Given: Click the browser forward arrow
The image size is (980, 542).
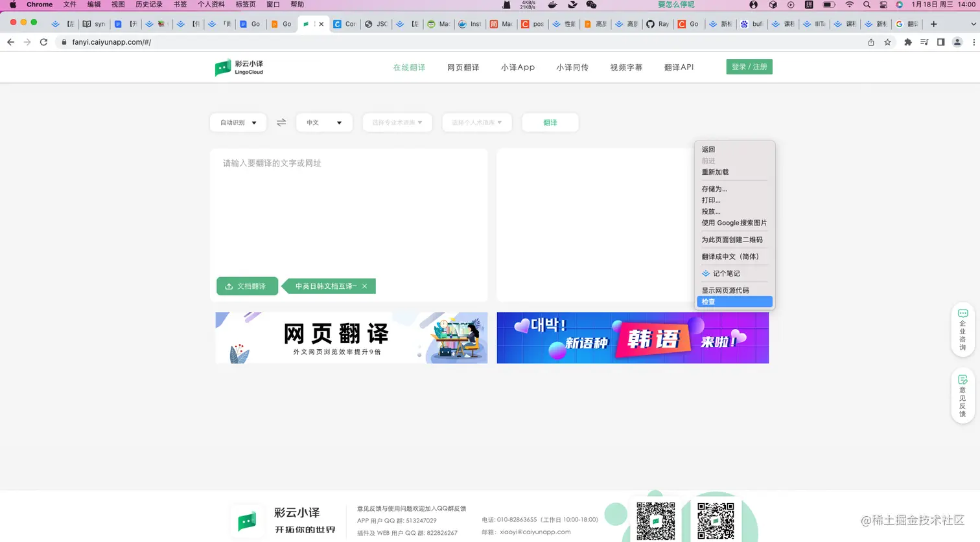Looking at the screenshot, I should [x=27, y=42].
